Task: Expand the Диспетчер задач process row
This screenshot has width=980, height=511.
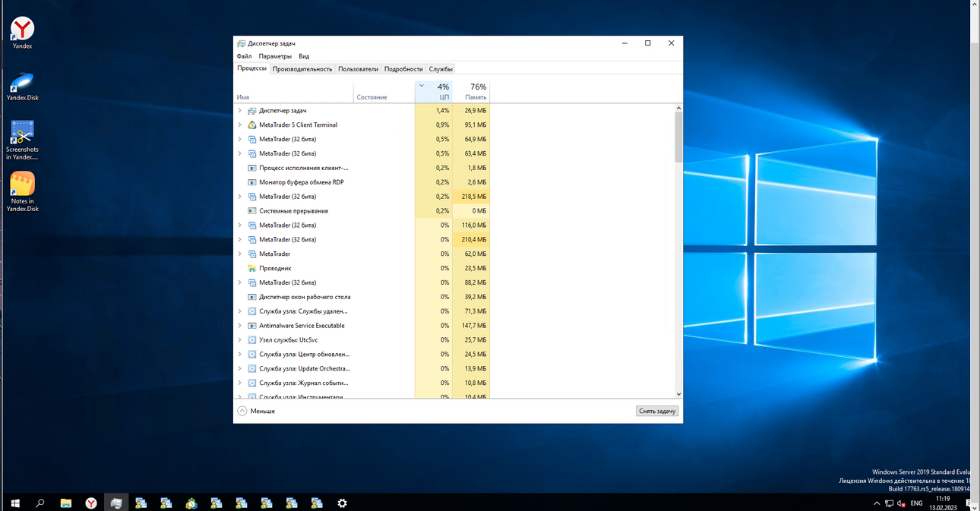Action: 240,111
